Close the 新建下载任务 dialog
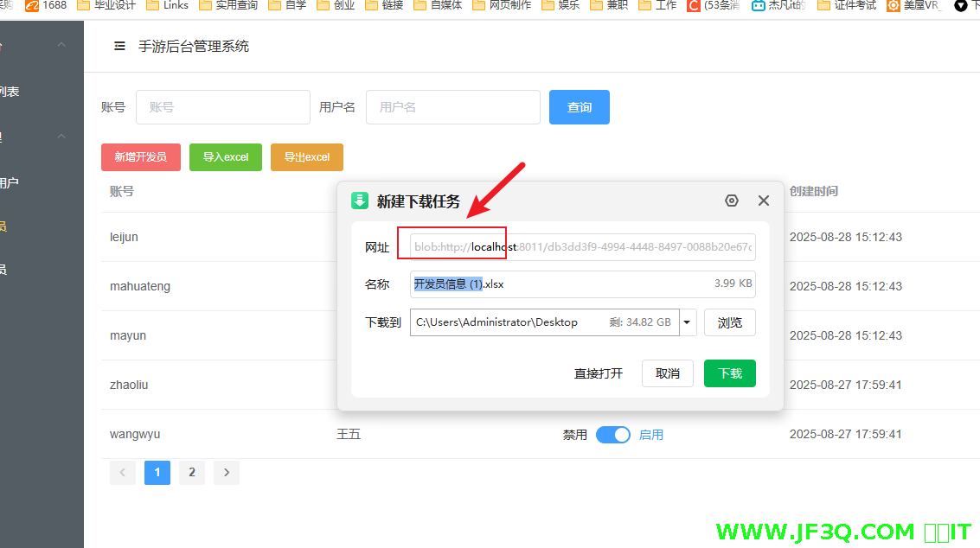The width and height of the screenshot is (980, 548). coord(763,201)
